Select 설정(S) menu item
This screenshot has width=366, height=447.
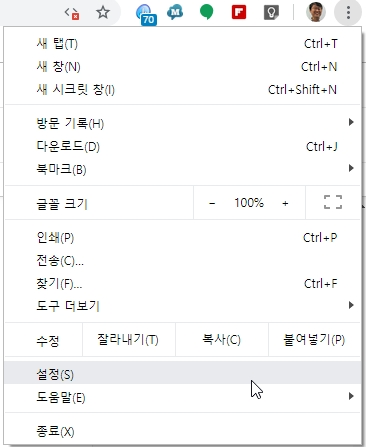[x=183, y=374]
